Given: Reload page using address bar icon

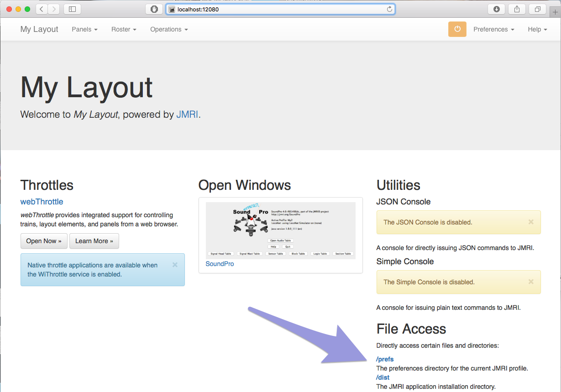Looking at the screenshot, I should [x=389, y=9].
